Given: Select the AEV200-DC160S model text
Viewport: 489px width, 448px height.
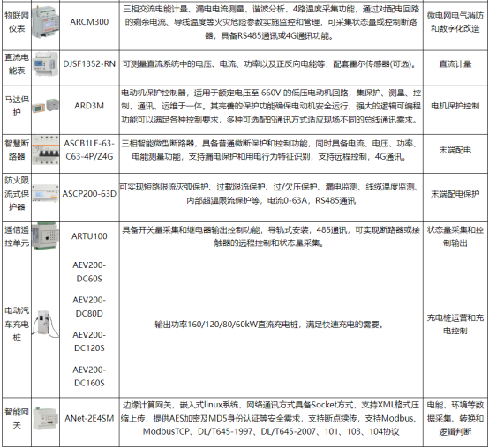Looking at the screenshot, I should (x=89, y=377).
